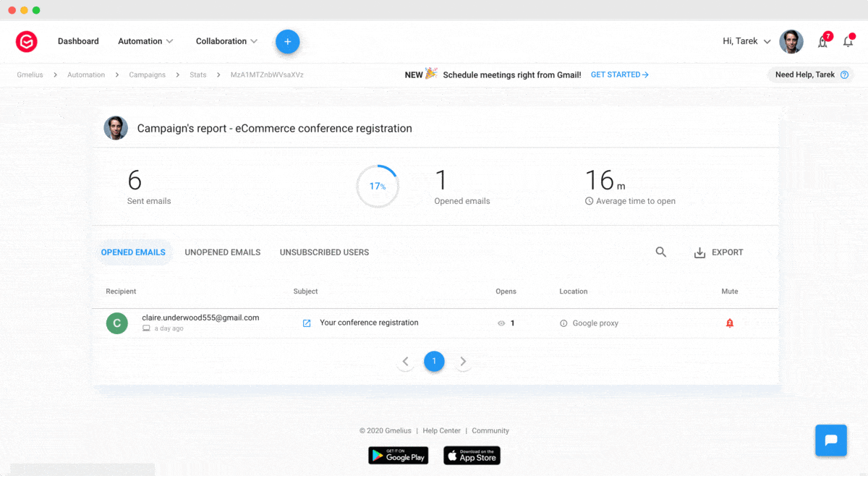Image resolution: width=868 pixels, height=481 pixels.
Task: Go to Campaigns breadcrumb
Action: coord(148,75)
